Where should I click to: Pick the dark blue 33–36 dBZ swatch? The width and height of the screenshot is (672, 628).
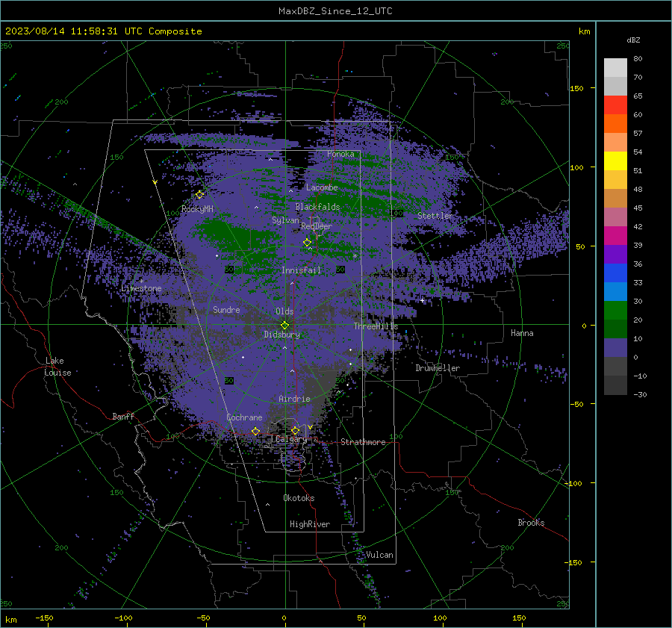[615, 273]
